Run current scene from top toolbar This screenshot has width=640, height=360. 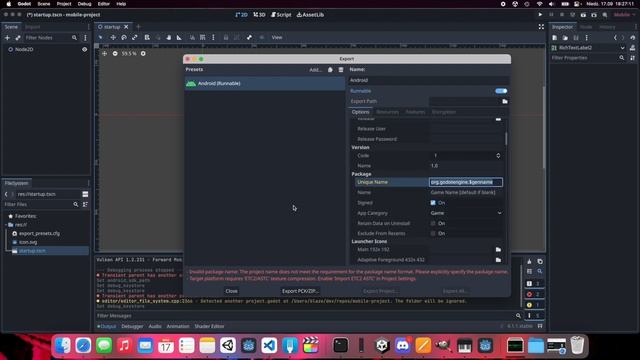583,15
